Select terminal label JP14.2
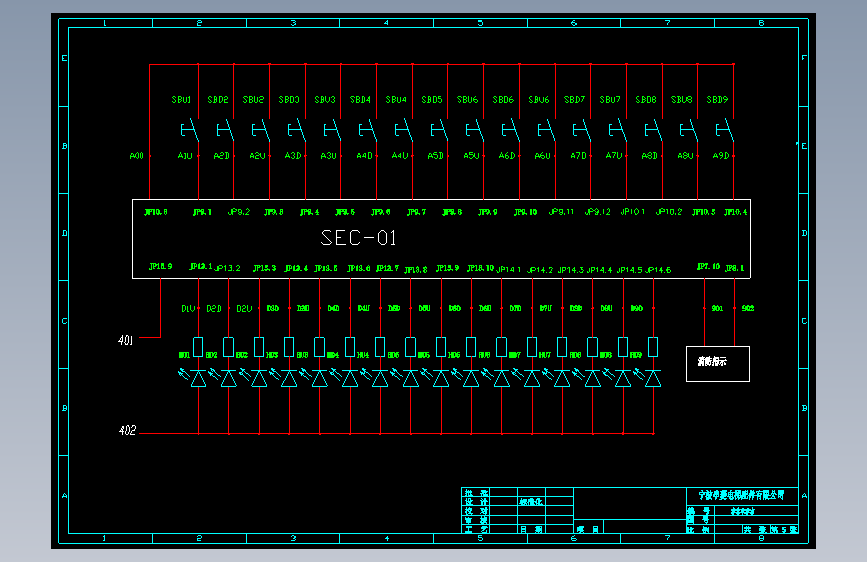 coord(540,270)
